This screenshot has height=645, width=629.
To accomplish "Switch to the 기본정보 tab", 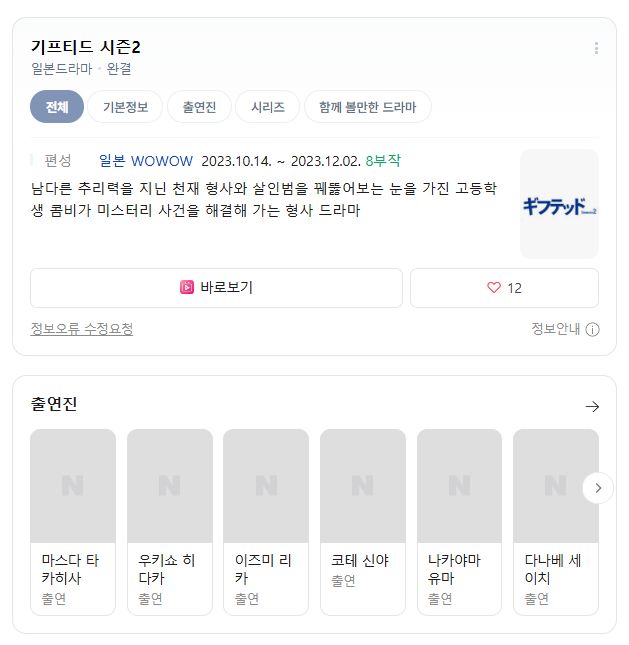I will 125,107.
